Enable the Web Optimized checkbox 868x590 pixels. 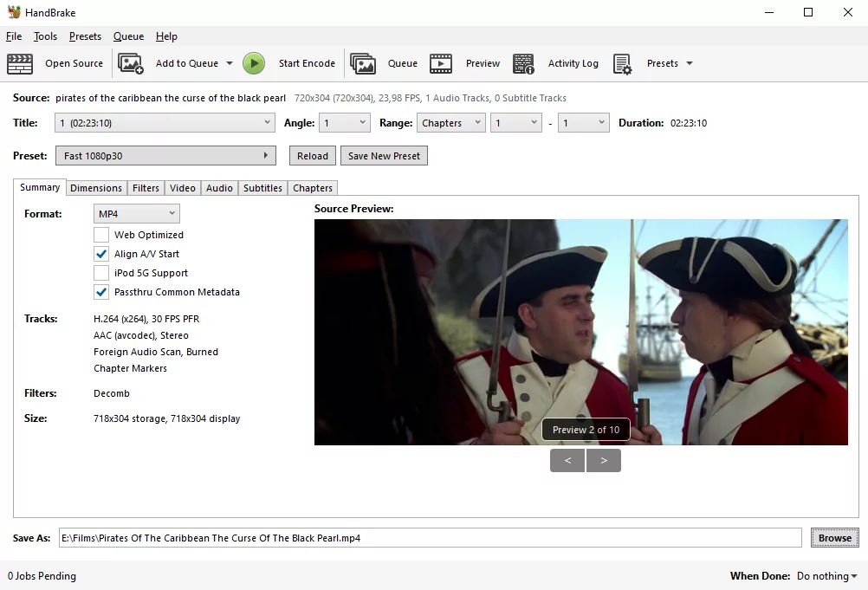pyautogui.click(x=100, y=235)
